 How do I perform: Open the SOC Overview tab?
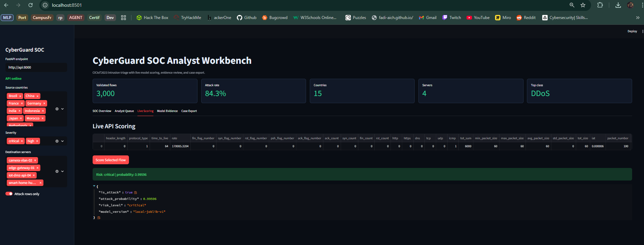click(x=102, y=111)
